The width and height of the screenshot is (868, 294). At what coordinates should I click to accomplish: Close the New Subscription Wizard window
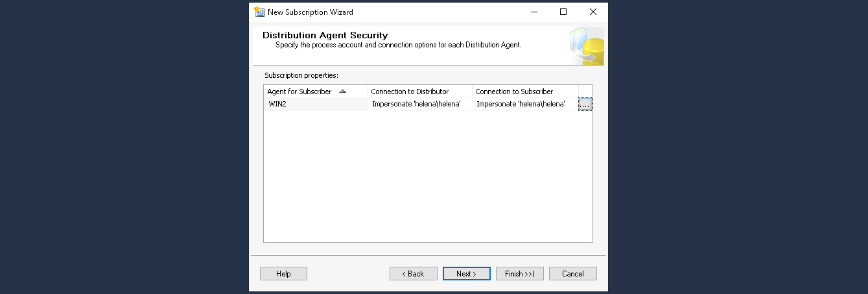click(592, 12)
